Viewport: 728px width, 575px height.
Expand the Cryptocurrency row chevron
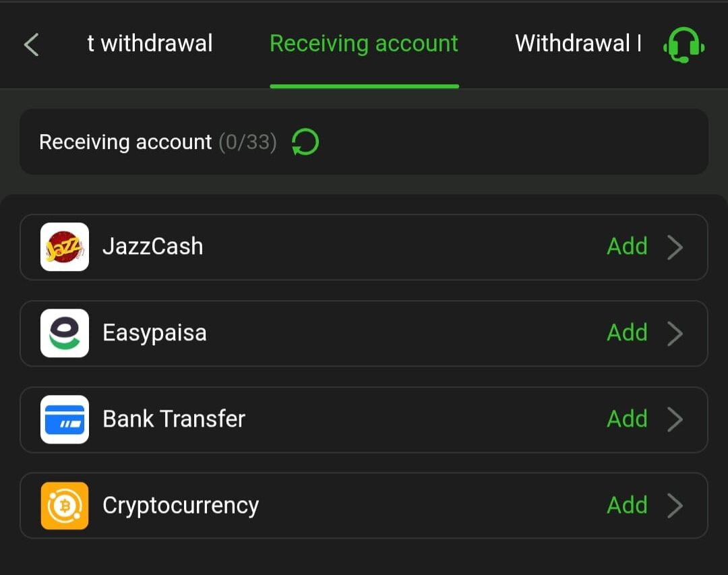[x=676, y=505]
